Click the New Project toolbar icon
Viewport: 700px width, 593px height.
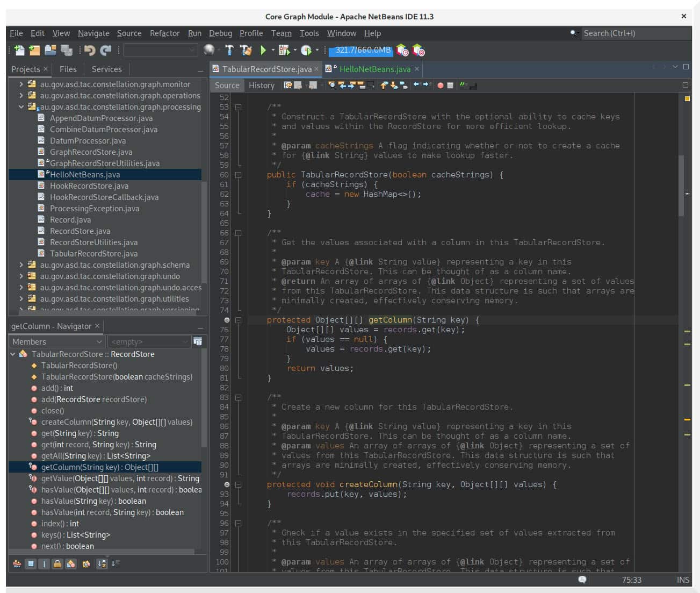34,50
